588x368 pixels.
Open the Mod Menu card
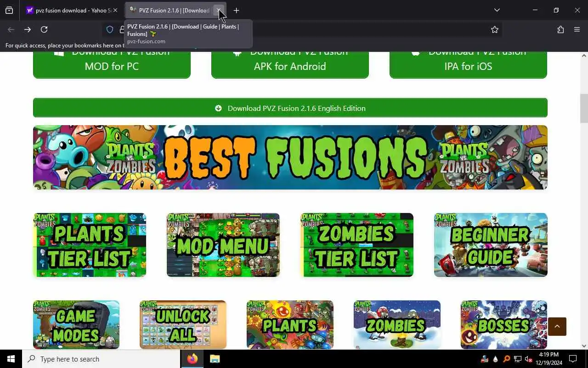223,245
